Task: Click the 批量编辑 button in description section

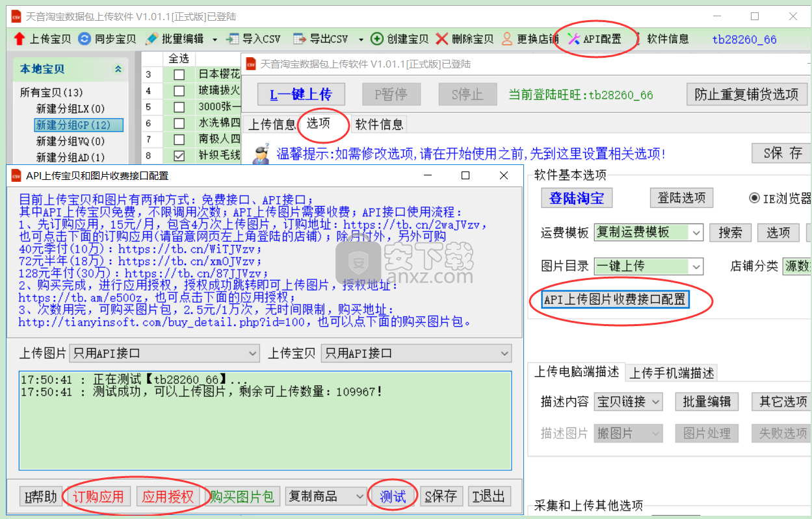Action: click(x=707, y=401)
